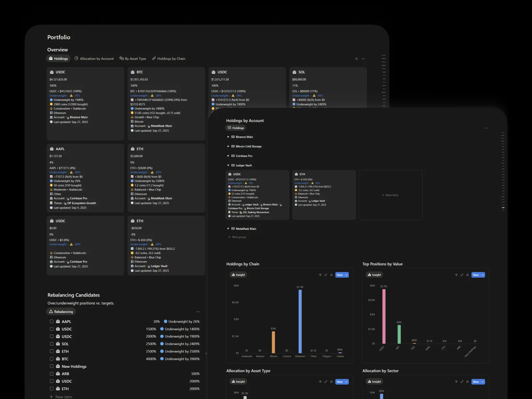Screen dimensions: 532x399
Task: Expand the Binance Main account group
Action: point(228,137)
